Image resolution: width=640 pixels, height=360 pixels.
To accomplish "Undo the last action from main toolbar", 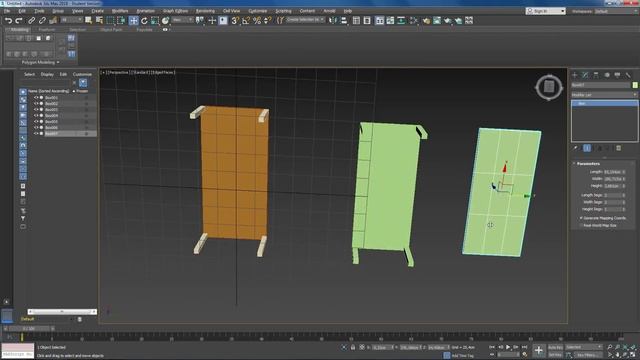I will tap(9, 20).
